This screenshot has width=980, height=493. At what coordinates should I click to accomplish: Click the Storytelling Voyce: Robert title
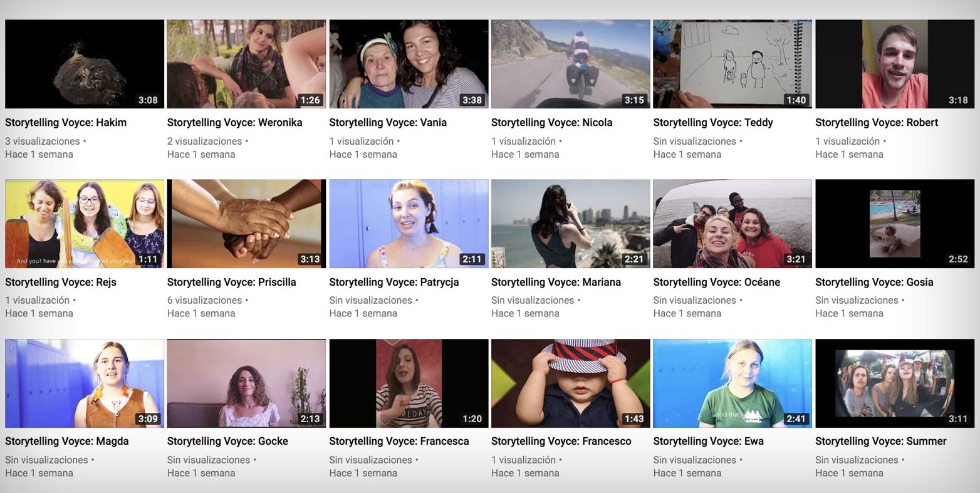(876, 122)
